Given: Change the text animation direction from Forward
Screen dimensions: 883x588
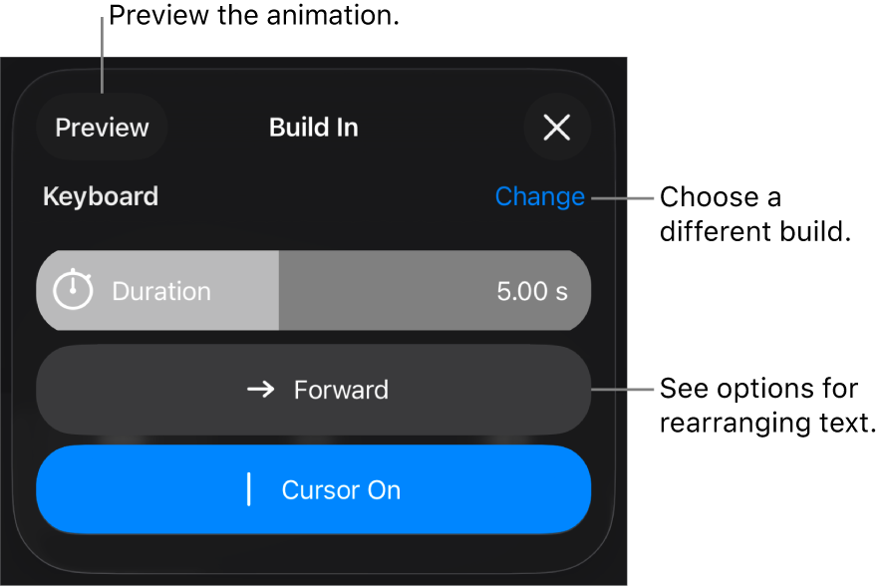Looking at the screenshot, I should 314,390.
